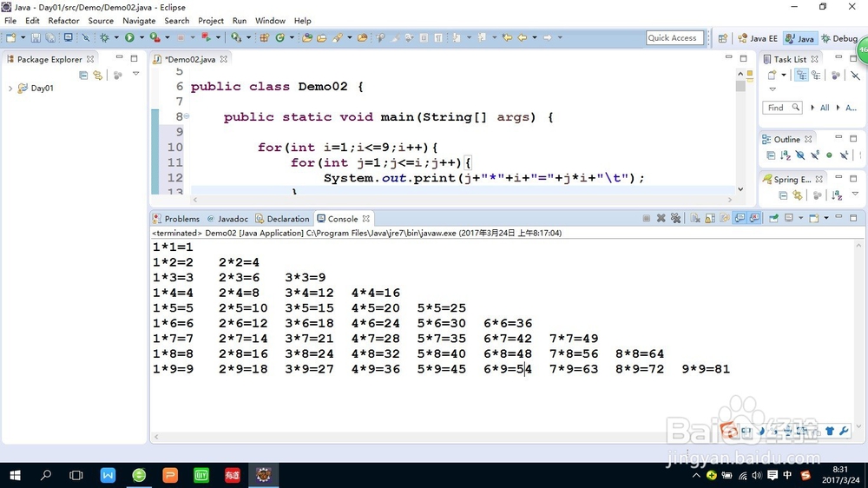The width and height of the screenshot is (868, 488).
Task: Click the All link in Task List
Action: click(x=825, y=108)
